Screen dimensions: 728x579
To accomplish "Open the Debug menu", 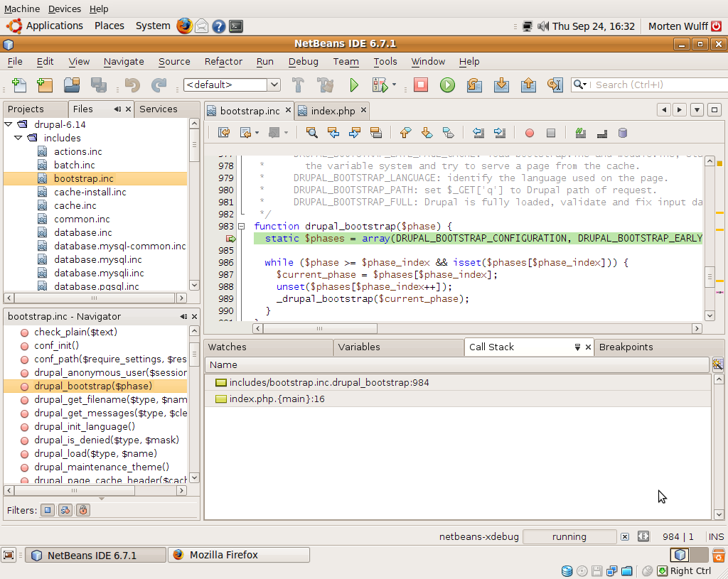I will point(303,61).
